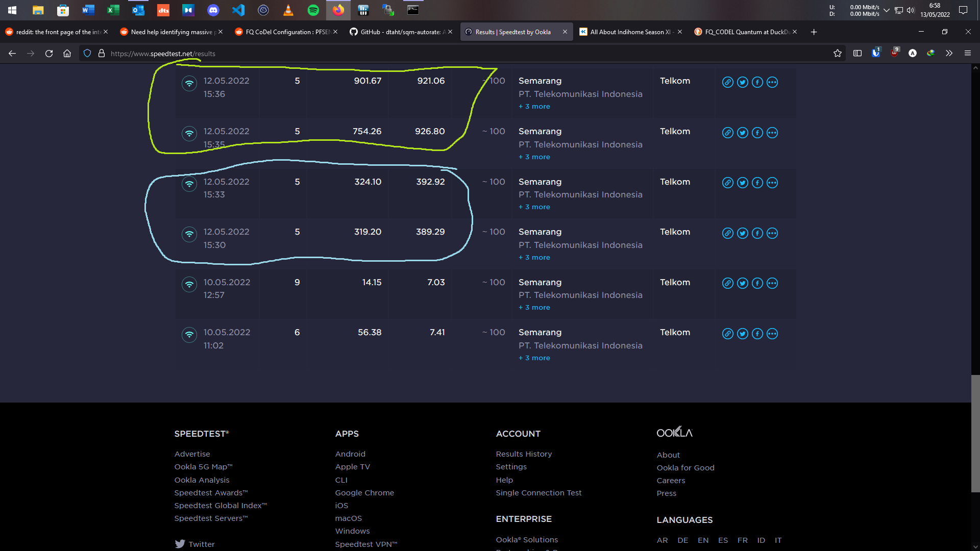Bookmark this page with star icon
980x551 pixels.
[x=838, y=54]
